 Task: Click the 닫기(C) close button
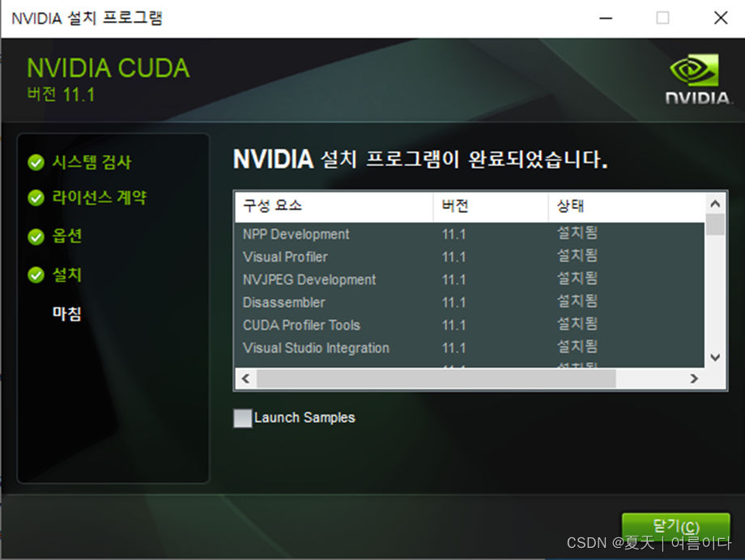point(675,527)
